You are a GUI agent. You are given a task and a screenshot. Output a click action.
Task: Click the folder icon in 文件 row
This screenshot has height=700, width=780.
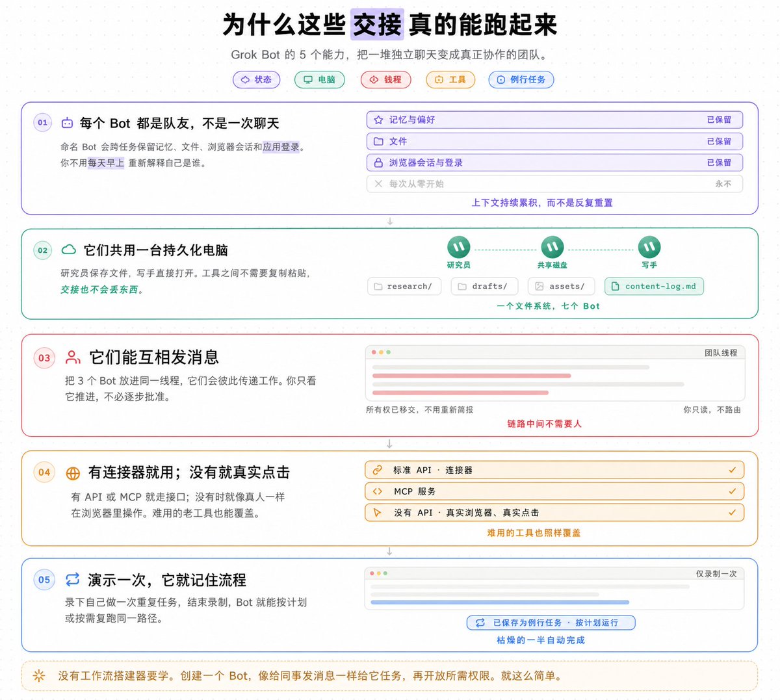coord(378,141)
